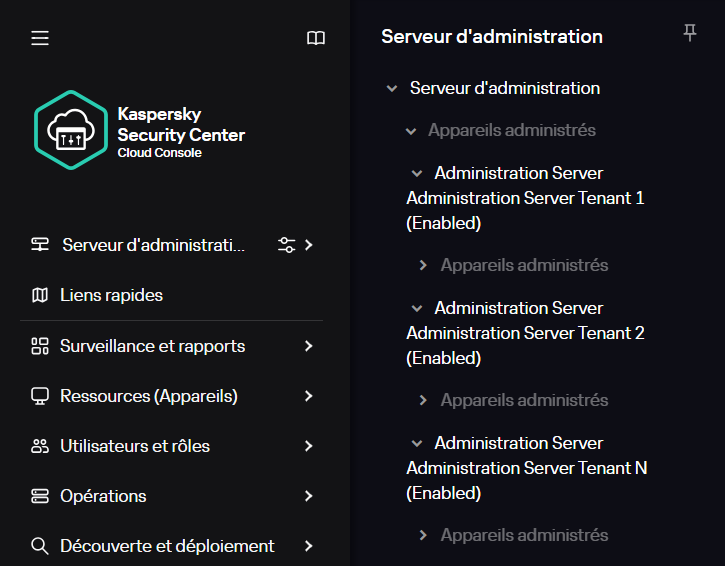The height and width of the screenshot is (566, 725).
Task: Expand the Ressources (Appareils) submenu arrow
Action: click(309, 396)
